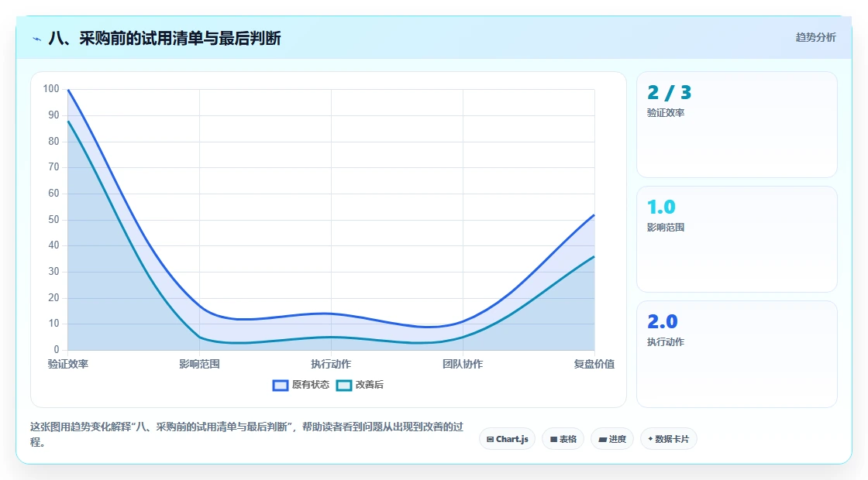868x480 pixels.
Task: Open the 2.0 执行动作 card
Action: pyautogui.click(x=737, y=354)
